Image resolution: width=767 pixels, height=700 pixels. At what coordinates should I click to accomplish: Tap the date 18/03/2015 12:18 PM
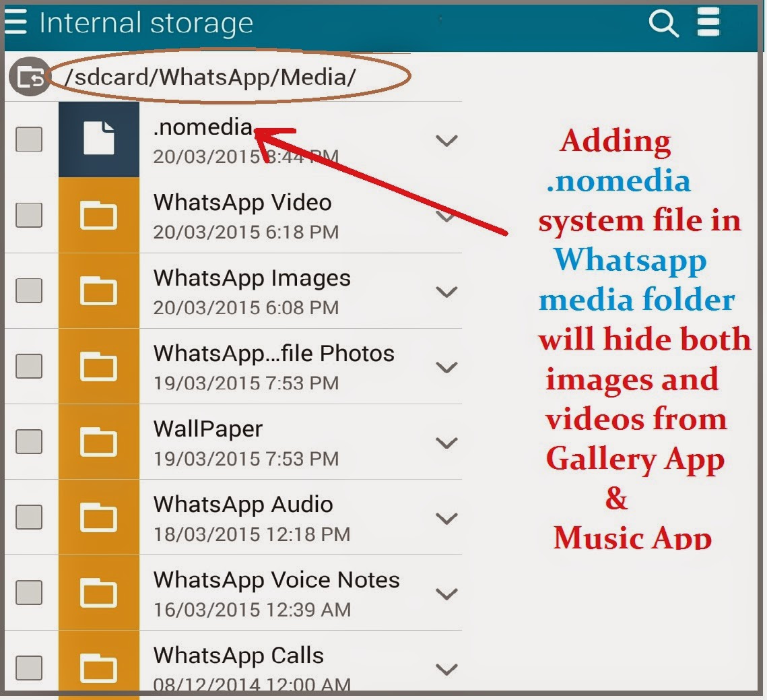pos(252,534)
